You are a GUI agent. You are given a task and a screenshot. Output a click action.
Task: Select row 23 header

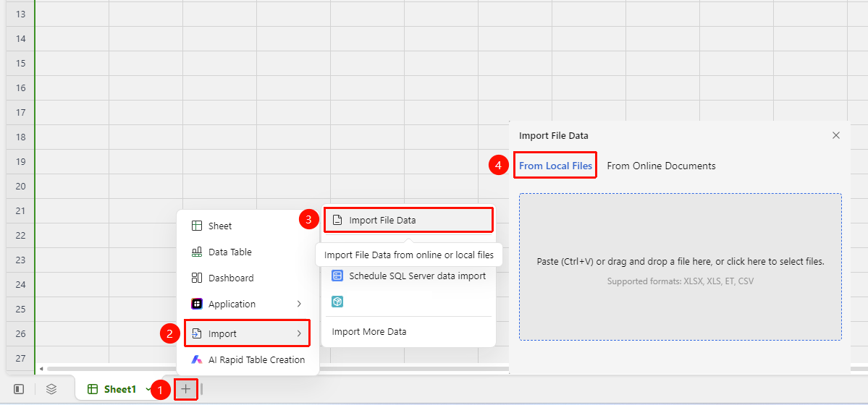20,260
